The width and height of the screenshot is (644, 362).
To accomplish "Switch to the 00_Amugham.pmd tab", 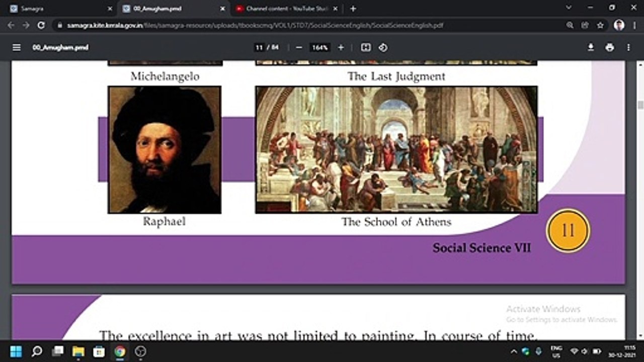I will (174, 9).
